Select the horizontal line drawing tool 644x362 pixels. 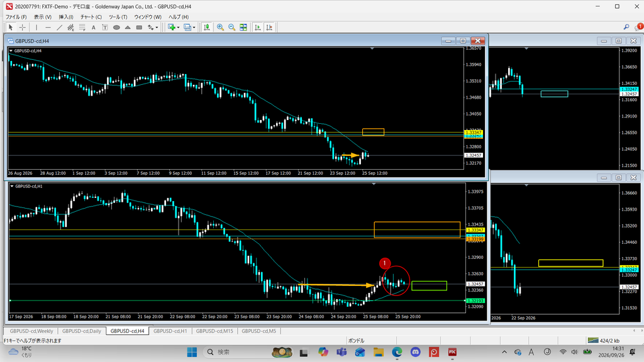pyautogui.click(x=48, y=28)
